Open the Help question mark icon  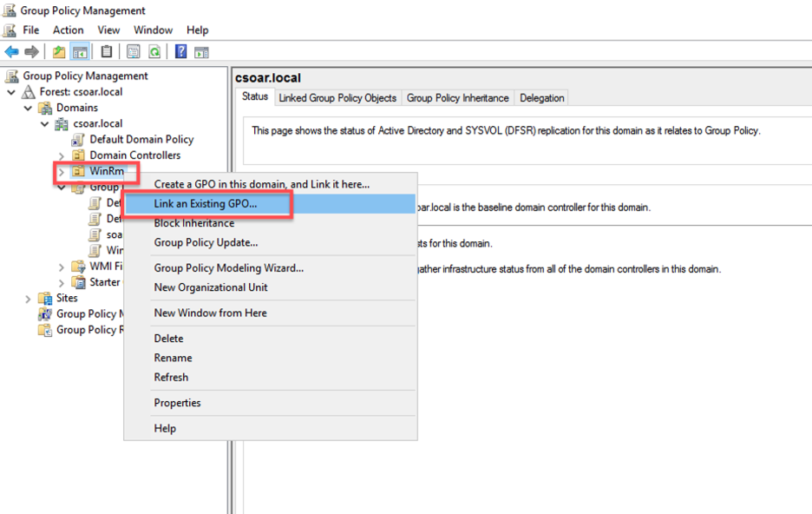[x=180, y=50]
